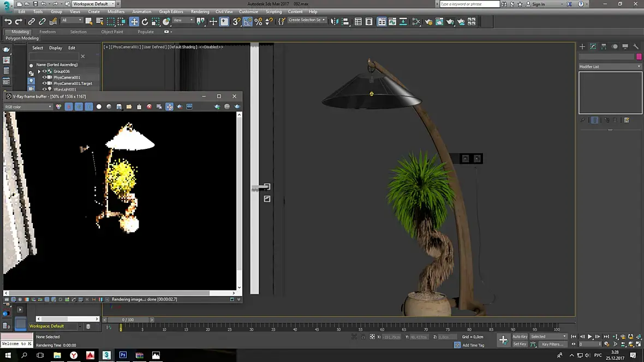The width and height of the screenshot is (644, 362).
Task: Click the Angle Snap toggle icon
Action: [x=247, y=22]
